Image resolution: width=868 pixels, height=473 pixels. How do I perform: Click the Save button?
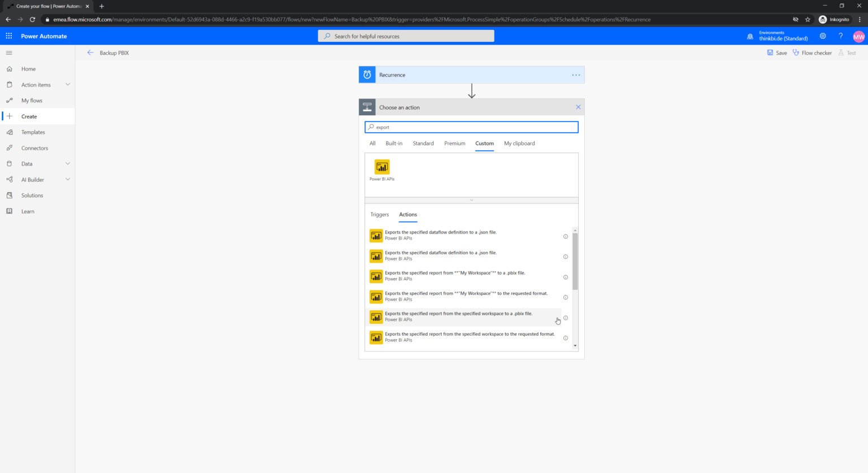(777, 53)
